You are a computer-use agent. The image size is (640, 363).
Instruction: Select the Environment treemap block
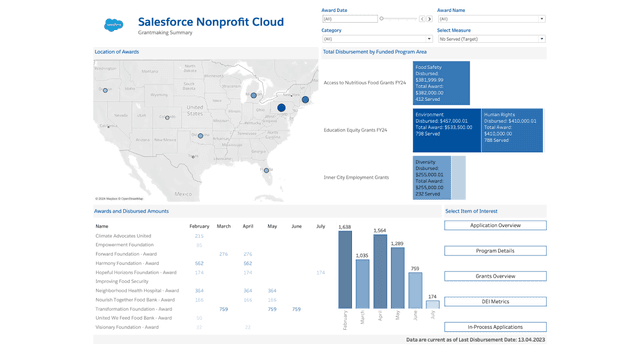(x=447, y=130)
